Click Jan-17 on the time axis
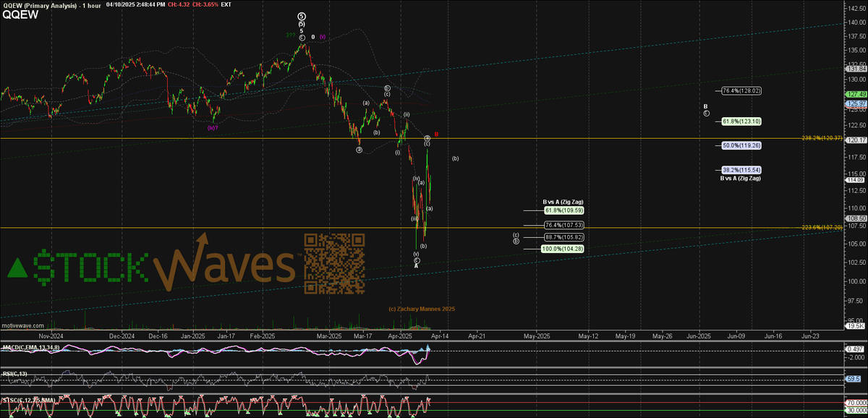The image size is (868, 418). [x=226, y=336]
